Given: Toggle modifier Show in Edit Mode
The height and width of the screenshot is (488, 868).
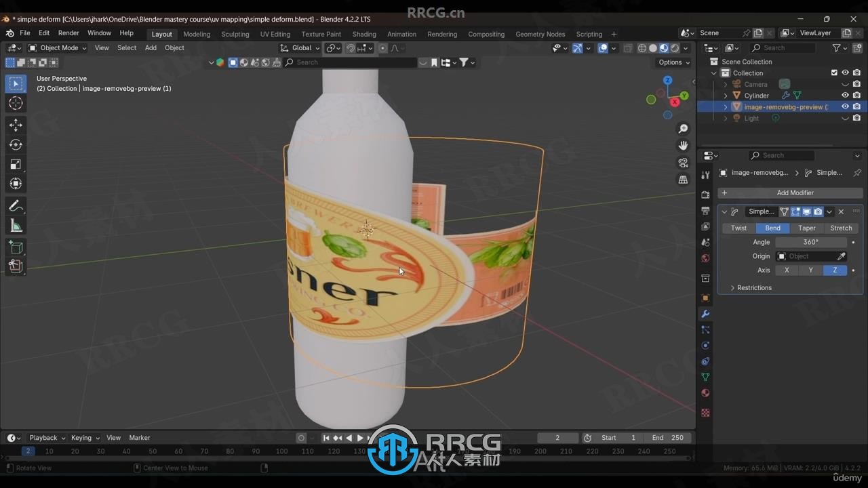Looking at the screenshot, I should [795, 211].
